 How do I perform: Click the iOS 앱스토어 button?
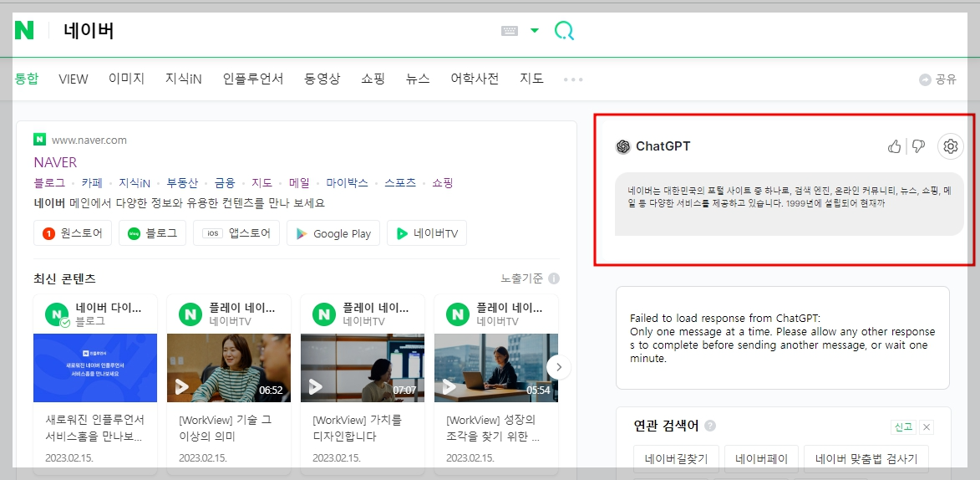pyautogui.click(x=236, y=233)
